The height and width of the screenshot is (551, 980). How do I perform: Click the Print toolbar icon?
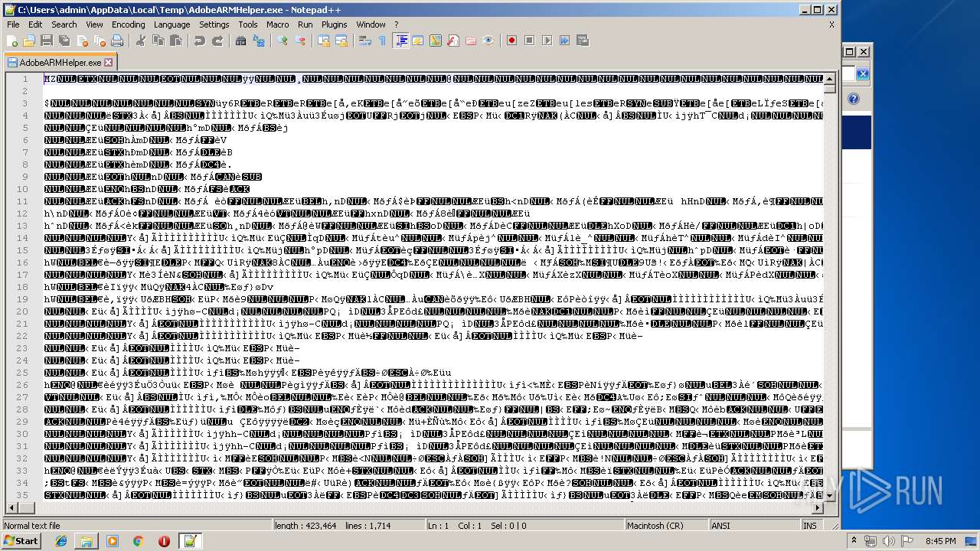[x=116, y=41]
